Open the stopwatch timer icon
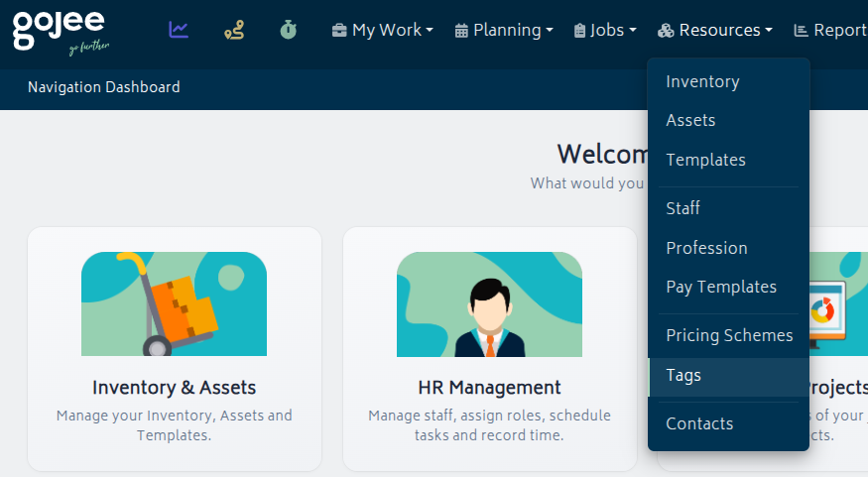This screenshot has width=868, height=477. tap(288, 30)
